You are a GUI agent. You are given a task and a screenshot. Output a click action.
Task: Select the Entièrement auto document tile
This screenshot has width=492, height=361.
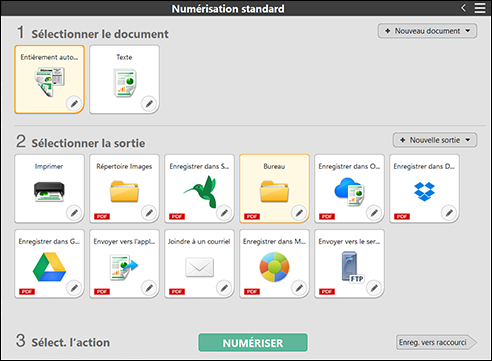pyautogui.click(x=49, y=79)
